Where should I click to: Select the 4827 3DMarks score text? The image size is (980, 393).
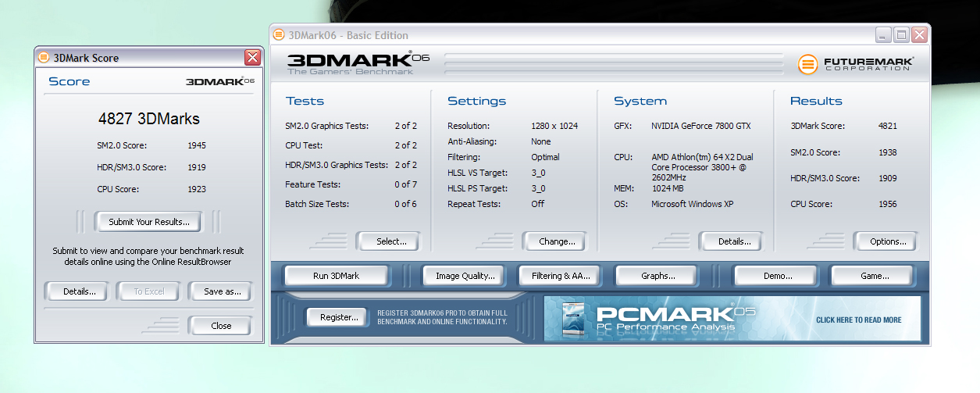[x=149, y=120]
